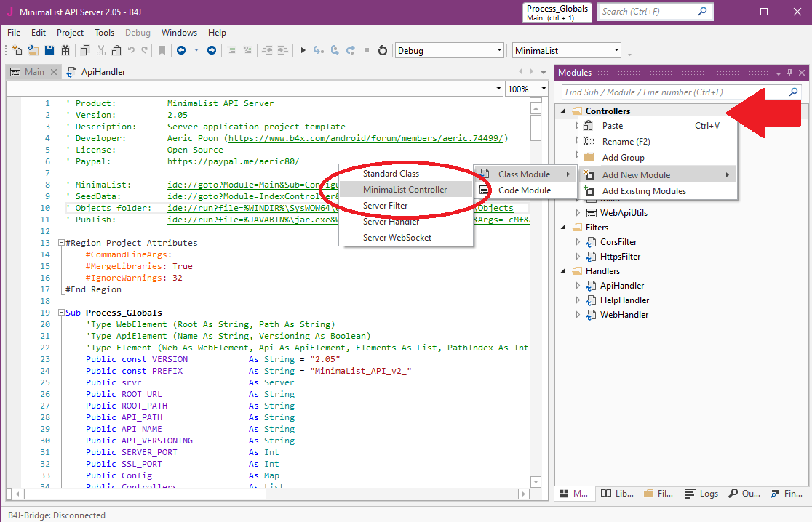
Task: Open the Debug build configuration dropdown
Action: point(498,50)
